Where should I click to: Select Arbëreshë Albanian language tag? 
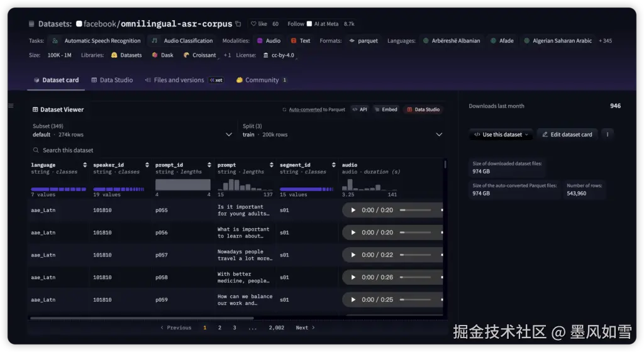(x=452, y=41)
